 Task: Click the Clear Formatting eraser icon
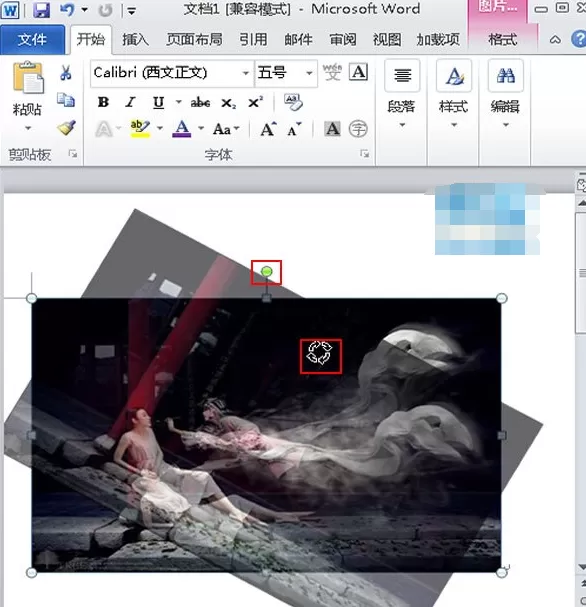(x=293, y=102)
